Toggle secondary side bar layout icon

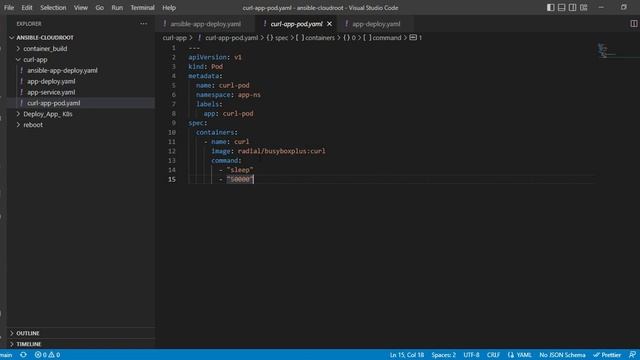(573, 7)
